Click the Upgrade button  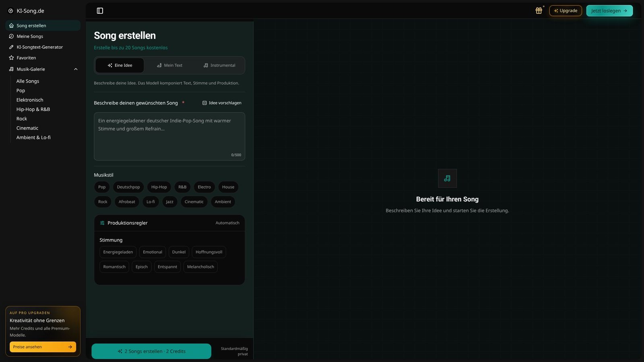pos(566,11)
